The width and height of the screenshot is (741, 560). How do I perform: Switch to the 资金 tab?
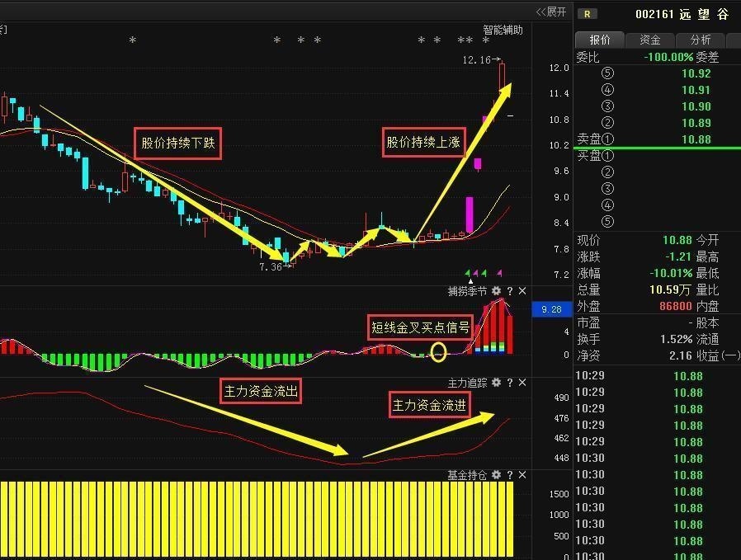click(650, 40)
